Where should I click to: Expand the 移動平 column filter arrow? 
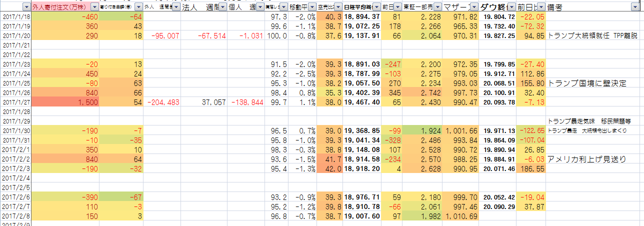coord(311,7)
